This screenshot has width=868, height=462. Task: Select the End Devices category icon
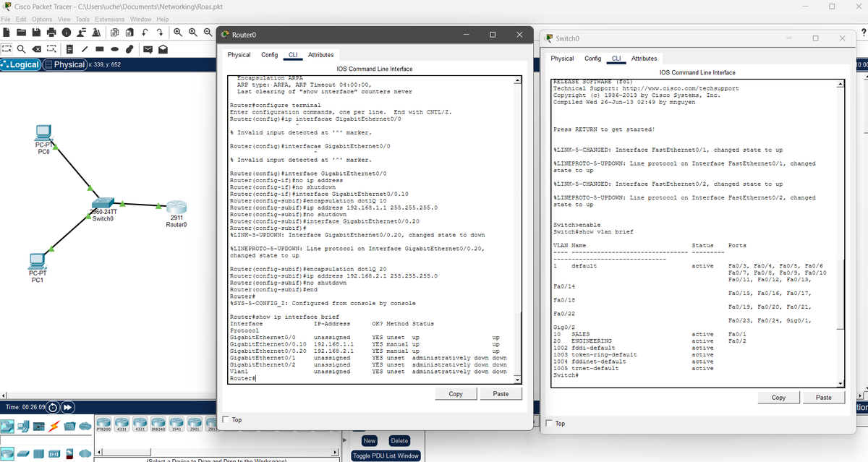click(23, 426)
